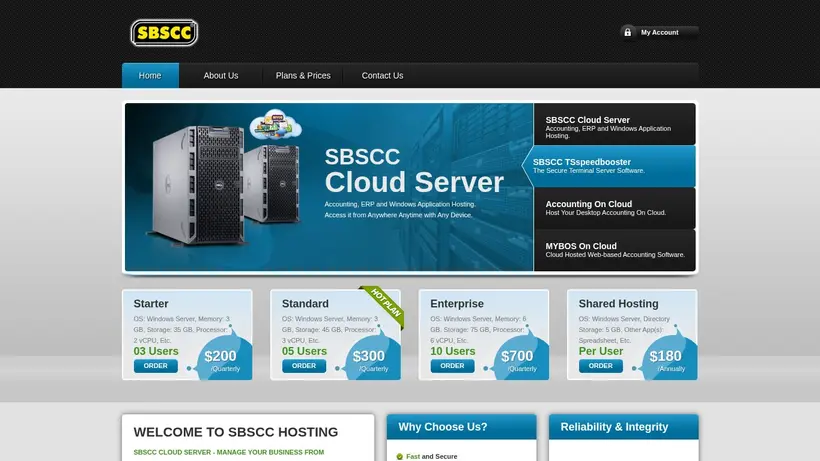The image size is (820, 461).
Task: Order the Shared Hosting plan
Action: click(x=600, y=366)
